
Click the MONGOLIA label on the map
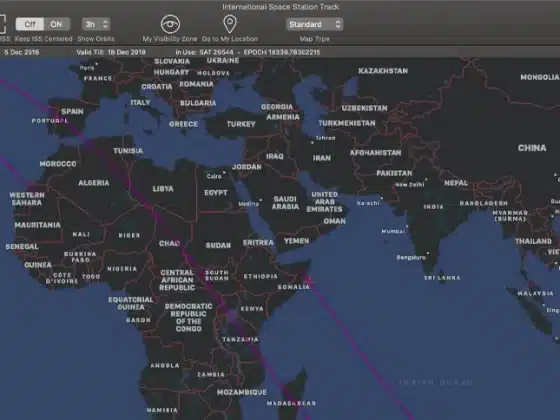(539, 77)
